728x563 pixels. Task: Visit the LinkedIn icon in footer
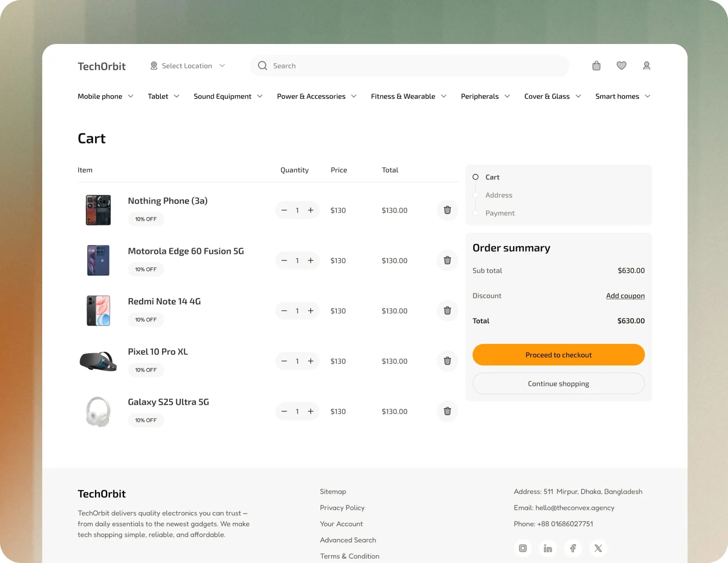tap(548, 548)
